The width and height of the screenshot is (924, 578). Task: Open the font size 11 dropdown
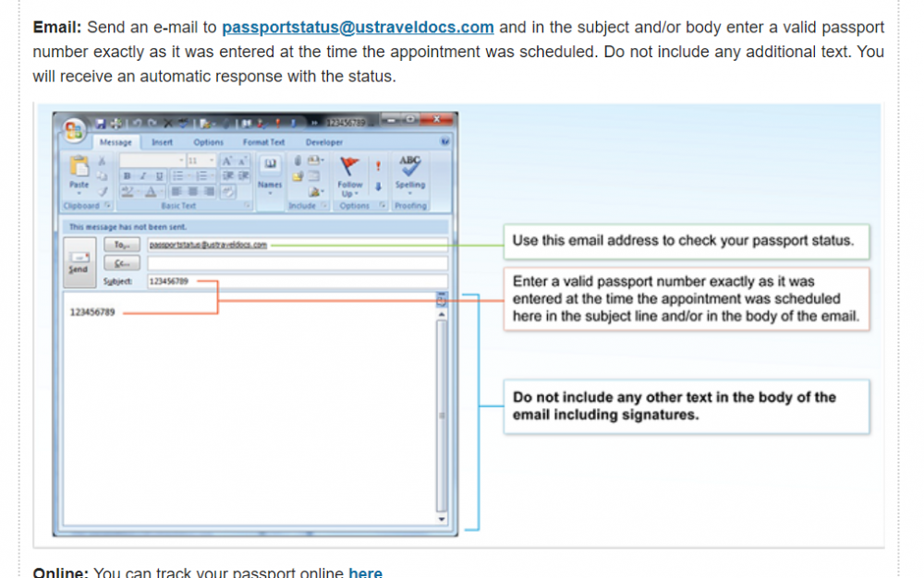pos(201,161)
